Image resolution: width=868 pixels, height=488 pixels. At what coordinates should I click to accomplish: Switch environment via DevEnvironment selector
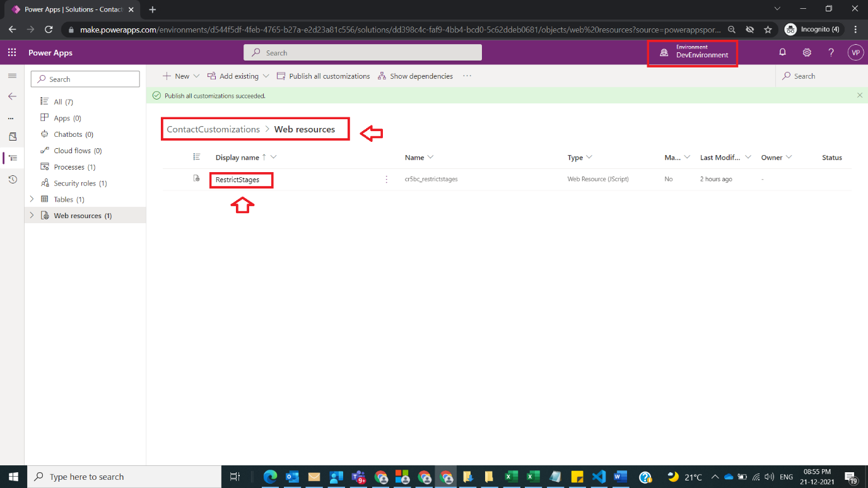pyautogui.click(x=693, y=53)
